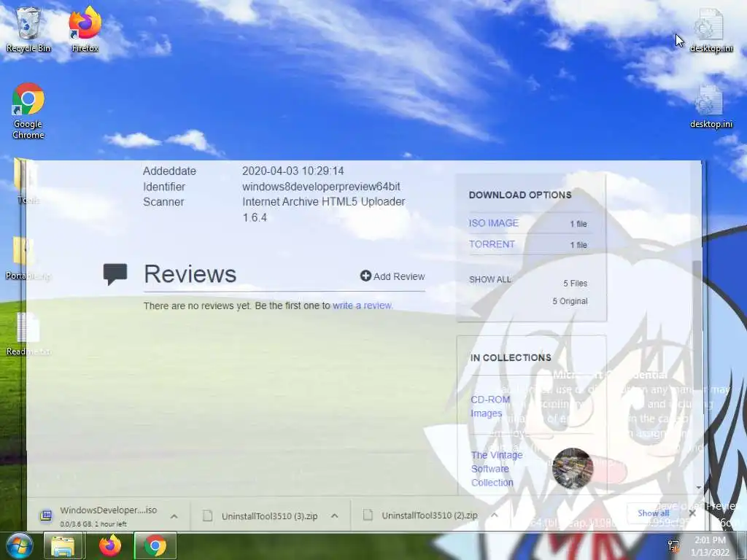Click Show all downloads button
747x560 pixels.
click(x=653, y=513)
